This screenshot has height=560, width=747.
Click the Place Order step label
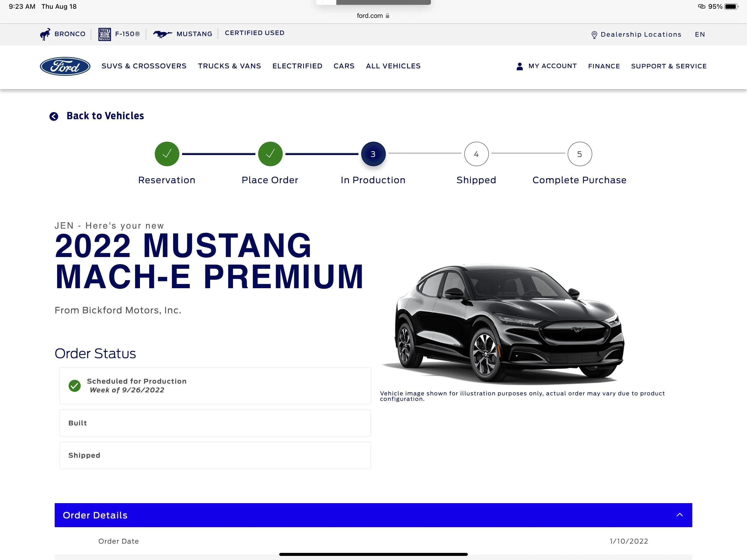(270, 180)
